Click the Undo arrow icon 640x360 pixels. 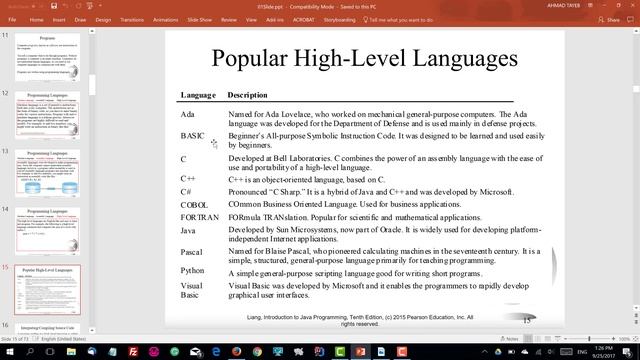pyautogui.click(x=66, y=6)
